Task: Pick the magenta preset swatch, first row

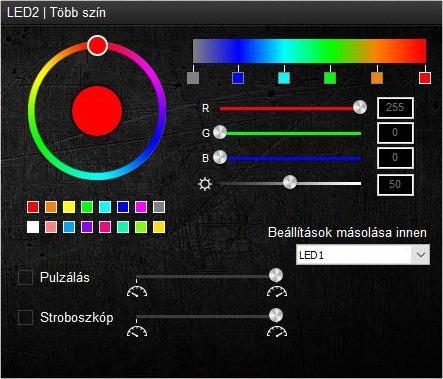Action: 141,207
